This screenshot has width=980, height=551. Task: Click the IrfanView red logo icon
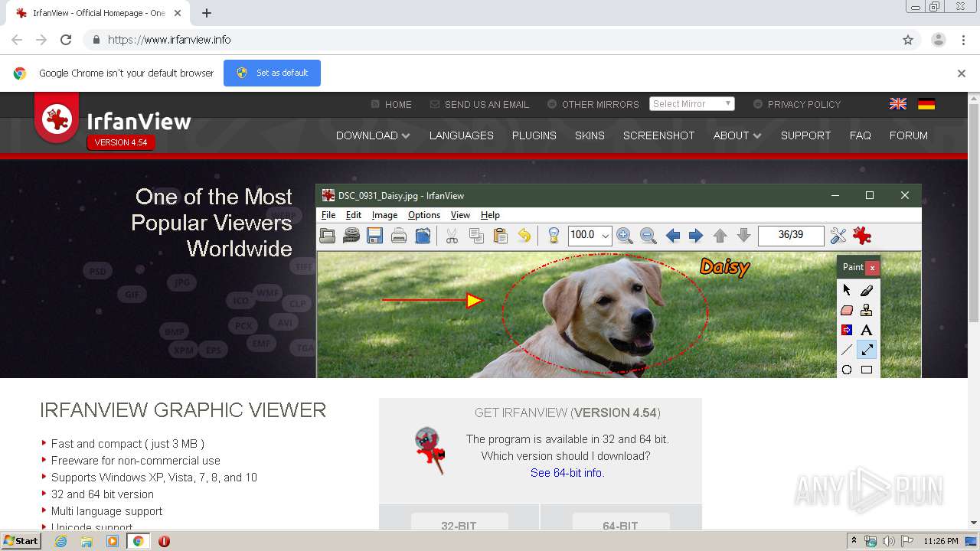click(57, 119)
